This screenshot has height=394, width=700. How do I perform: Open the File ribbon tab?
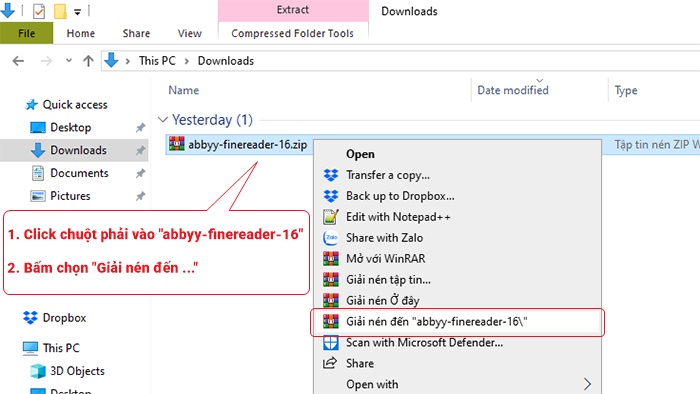click(x=26, y=33)
